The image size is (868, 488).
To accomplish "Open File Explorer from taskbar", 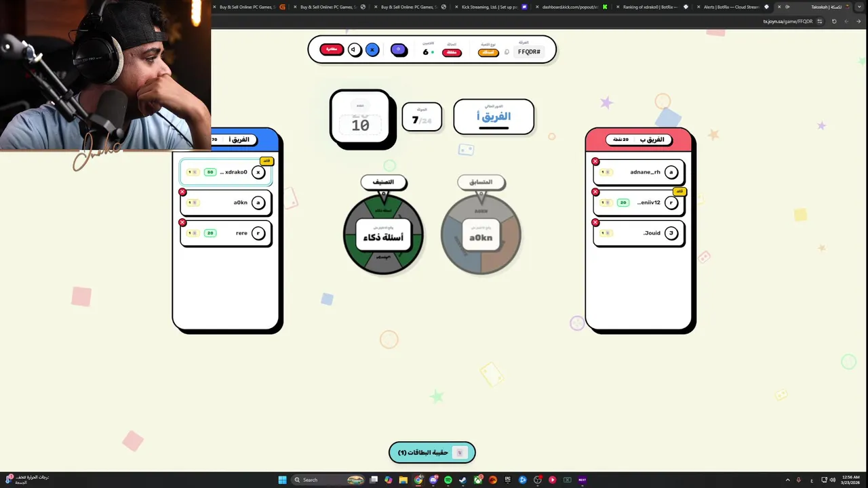I will tap(403, 480).
